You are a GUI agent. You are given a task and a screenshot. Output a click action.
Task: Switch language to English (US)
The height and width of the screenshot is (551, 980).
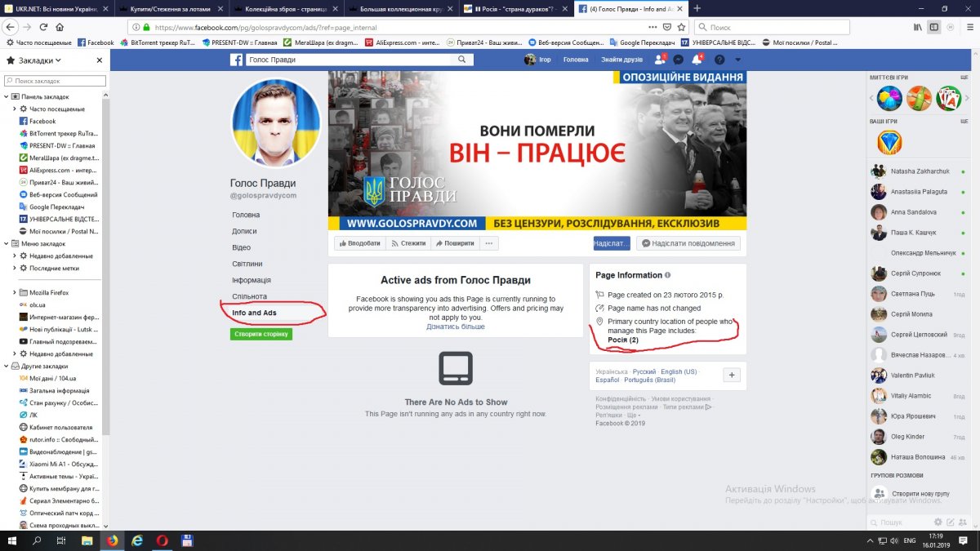pyautogui.click(x=679, y=371)
